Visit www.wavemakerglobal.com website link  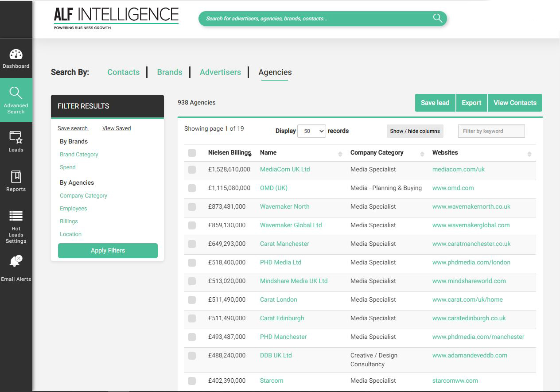(x=471, y=225)
